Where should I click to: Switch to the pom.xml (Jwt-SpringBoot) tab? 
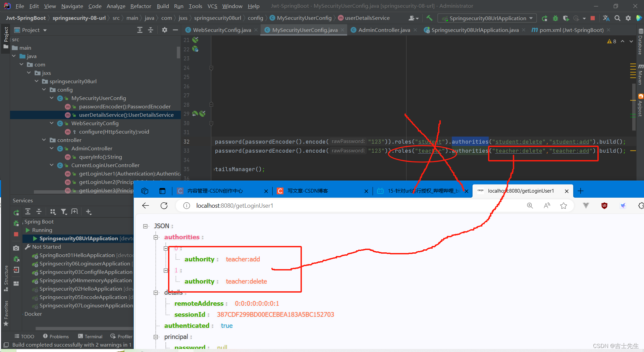tap(571, 30)
